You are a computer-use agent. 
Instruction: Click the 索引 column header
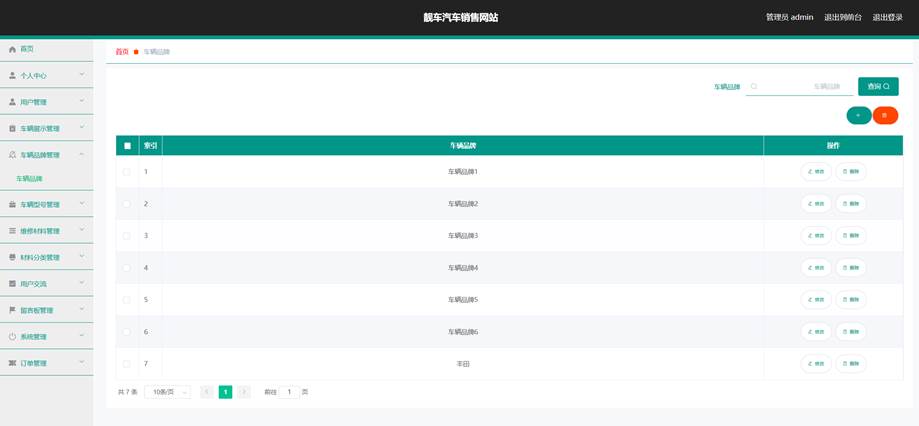(151, 146)
